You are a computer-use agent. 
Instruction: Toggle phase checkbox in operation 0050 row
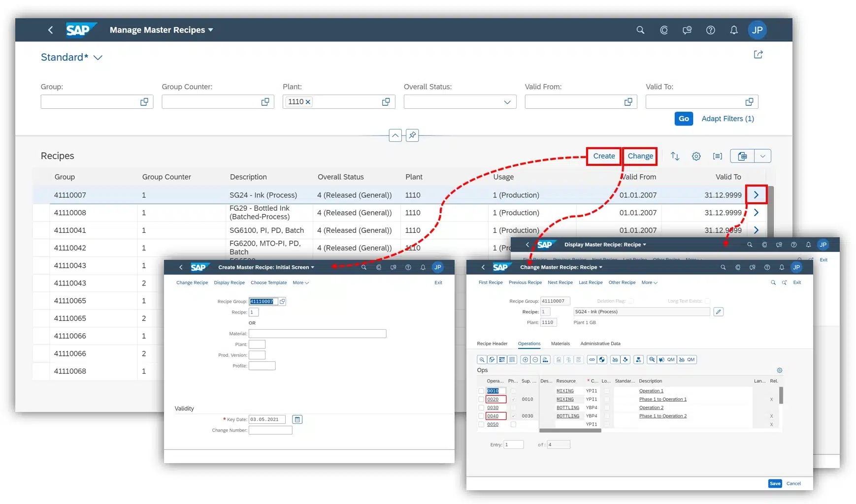click(513, 424)
